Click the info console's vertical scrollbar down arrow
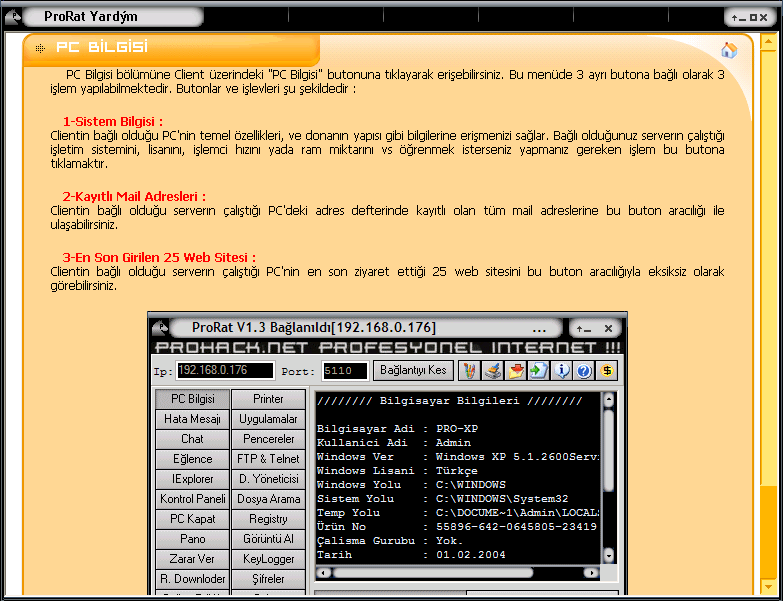The width and height of the screenshot is (783, 601). pyautogui.click(x=607, y=555)
